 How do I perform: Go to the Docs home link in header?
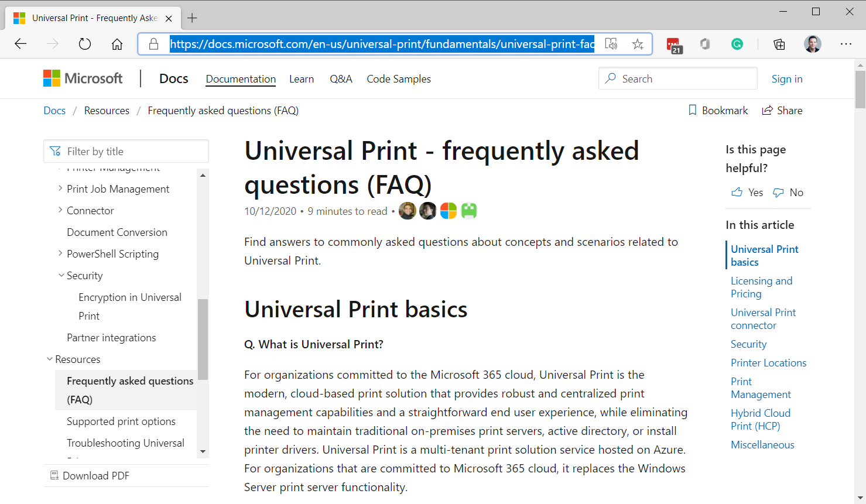click(173, 78)
